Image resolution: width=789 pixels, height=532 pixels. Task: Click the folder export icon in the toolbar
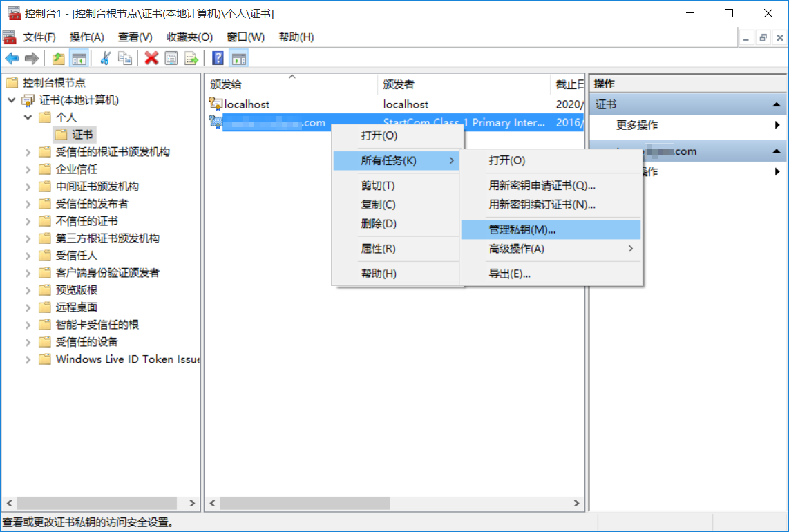59,58
